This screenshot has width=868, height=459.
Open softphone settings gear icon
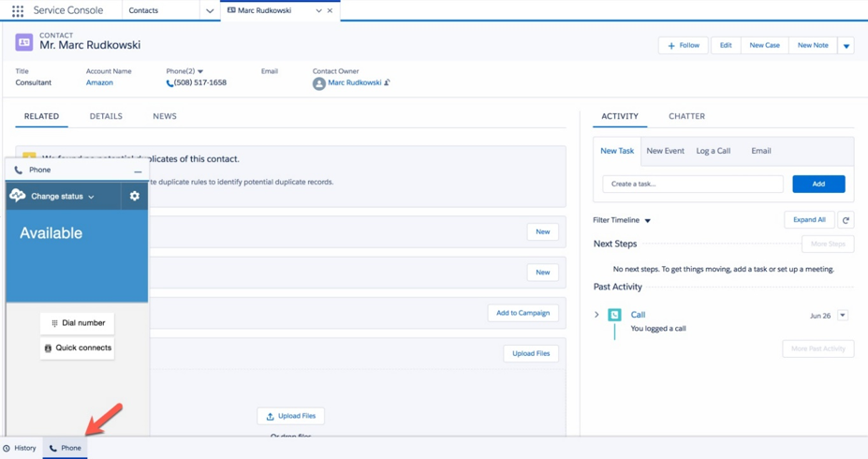tap(135, 196)
